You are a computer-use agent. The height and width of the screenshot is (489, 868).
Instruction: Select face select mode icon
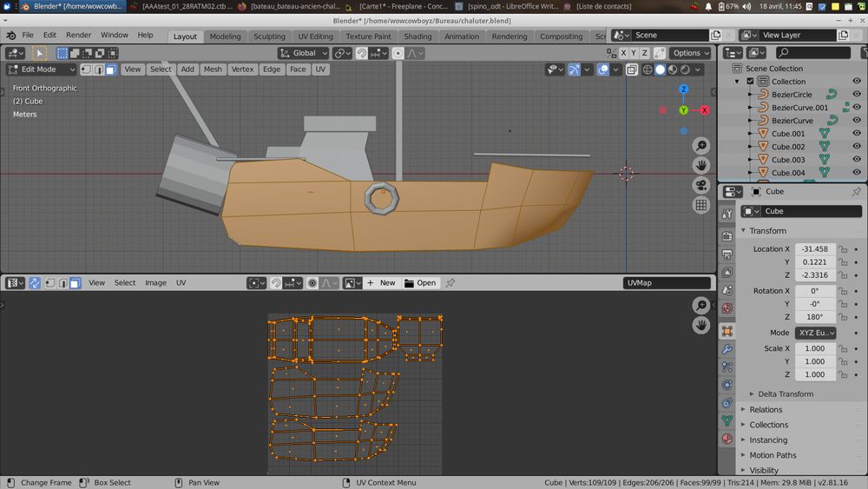tap(111, 69)
